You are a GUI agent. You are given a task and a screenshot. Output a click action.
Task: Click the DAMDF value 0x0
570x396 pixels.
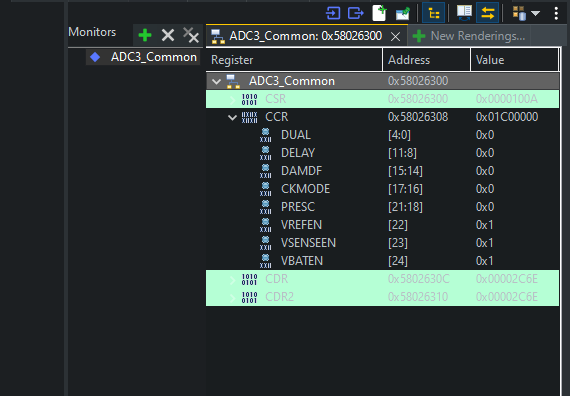point(485,171)
